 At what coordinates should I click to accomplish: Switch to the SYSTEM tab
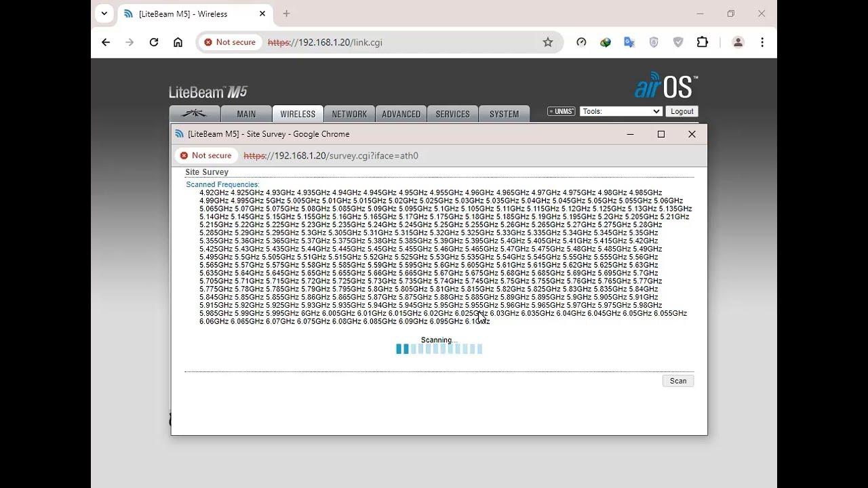pyautogui.click(x=504, y=114)
